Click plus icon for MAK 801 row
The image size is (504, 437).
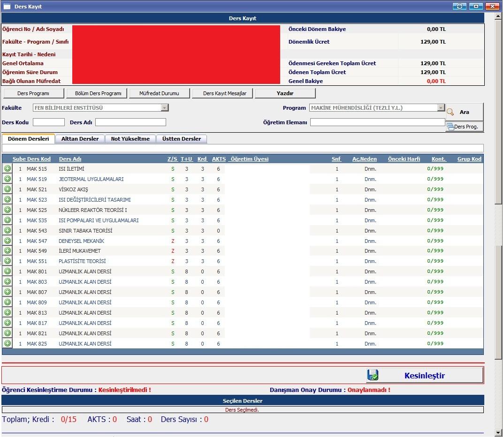click(7, 271)
